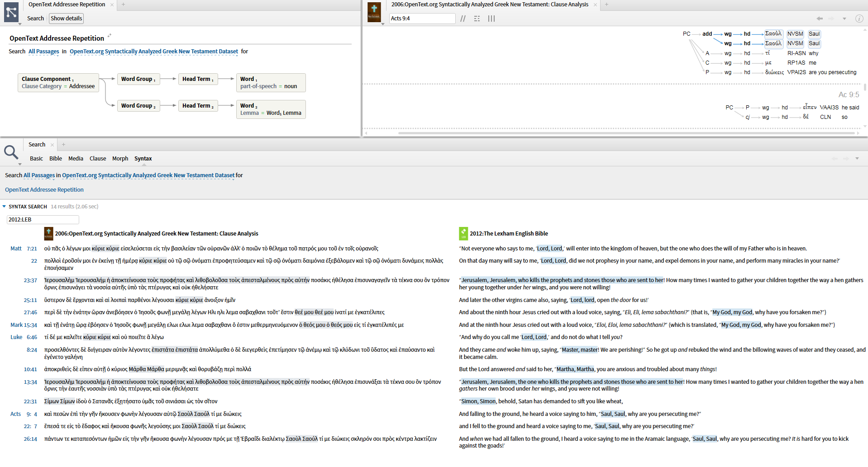
Task: Open the Acts 9:4 result reference
Action: [24, 414]
